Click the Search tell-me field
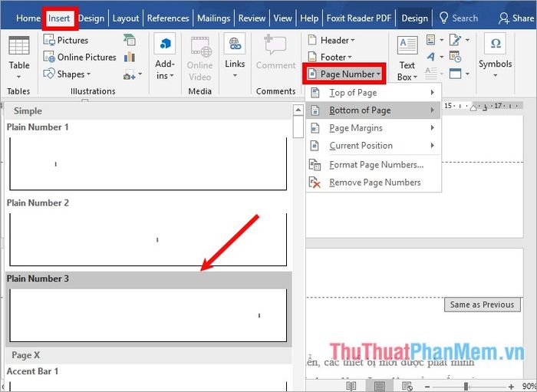 [465, 18]
